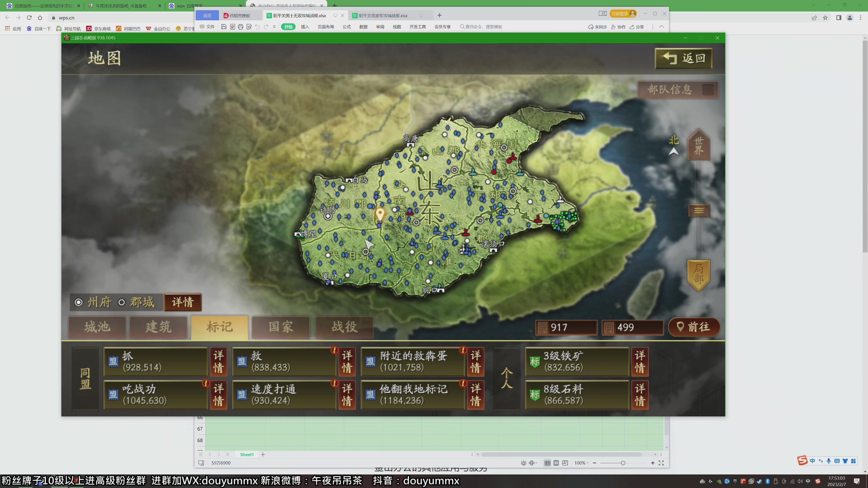The width and height of the screenshot is (868, 488).
Task: Open the WPS 插入 ribbon tab
Action: pos(305,27)
